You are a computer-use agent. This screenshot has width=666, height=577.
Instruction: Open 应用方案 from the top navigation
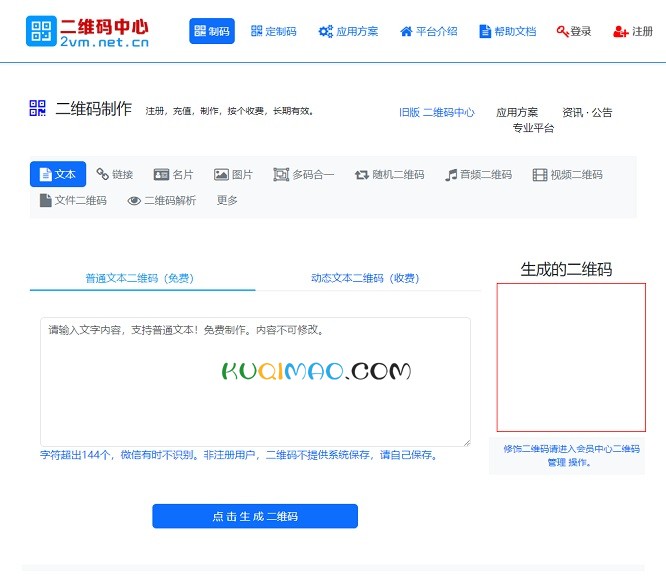click(x=348, y=31)
